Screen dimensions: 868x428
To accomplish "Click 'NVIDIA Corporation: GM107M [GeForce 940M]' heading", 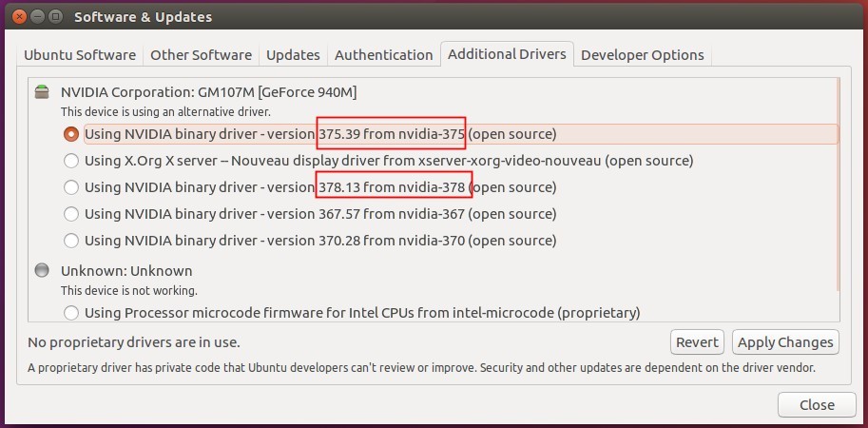I will [x=209, y=92].
